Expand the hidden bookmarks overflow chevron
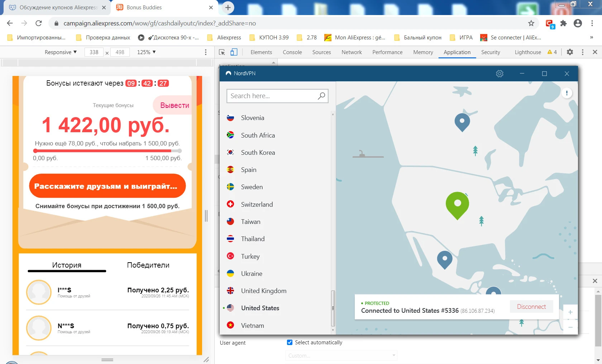This screenshot has width=602, height=364. pos(592,37)
